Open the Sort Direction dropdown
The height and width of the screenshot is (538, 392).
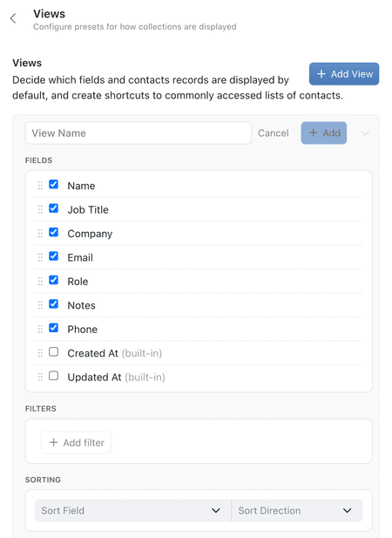click(x=297, y=511)
